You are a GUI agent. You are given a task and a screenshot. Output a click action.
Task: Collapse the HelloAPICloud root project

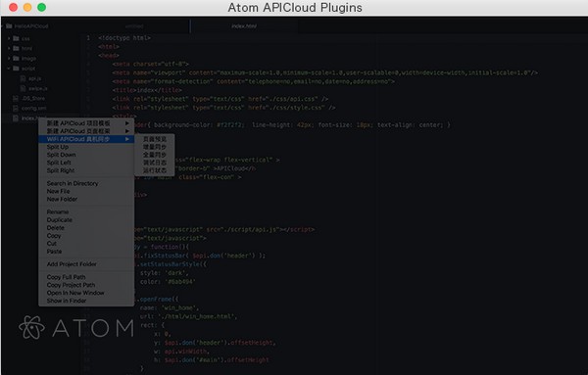[3, 26]
